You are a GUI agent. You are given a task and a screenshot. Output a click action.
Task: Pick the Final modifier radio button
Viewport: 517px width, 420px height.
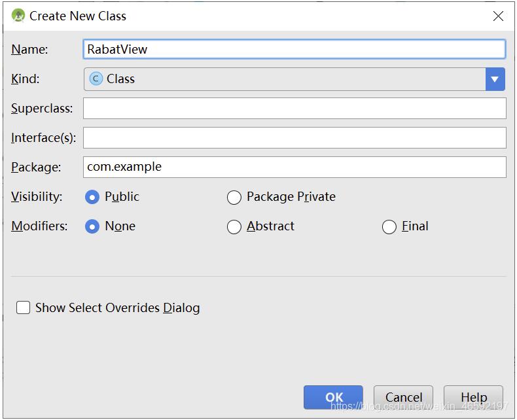[389, 226]
